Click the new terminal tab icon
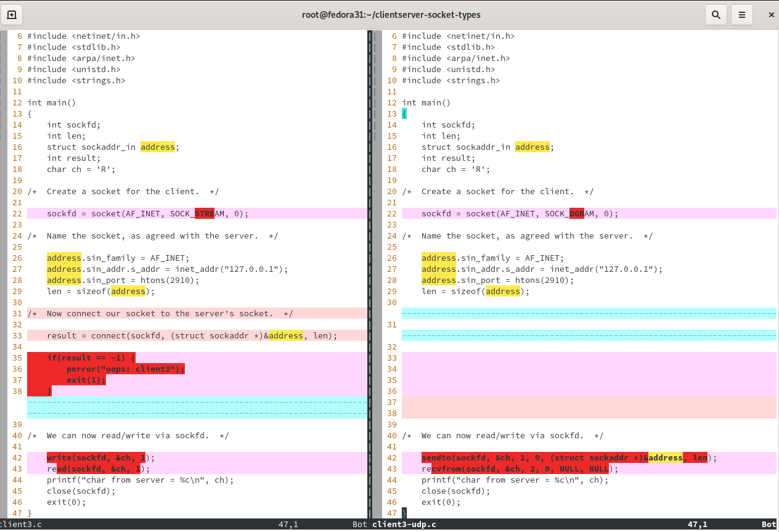 (12, 15)
